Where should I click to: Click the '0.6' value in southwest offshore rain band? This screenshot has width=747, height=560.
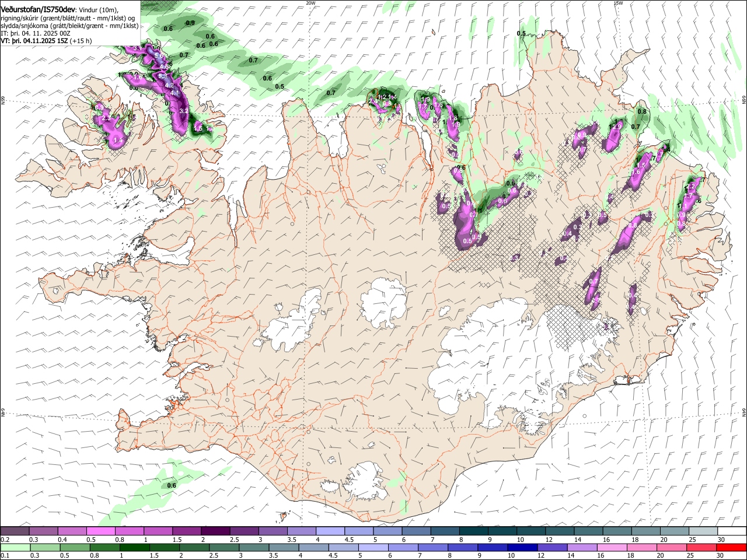tap(172, 485)
